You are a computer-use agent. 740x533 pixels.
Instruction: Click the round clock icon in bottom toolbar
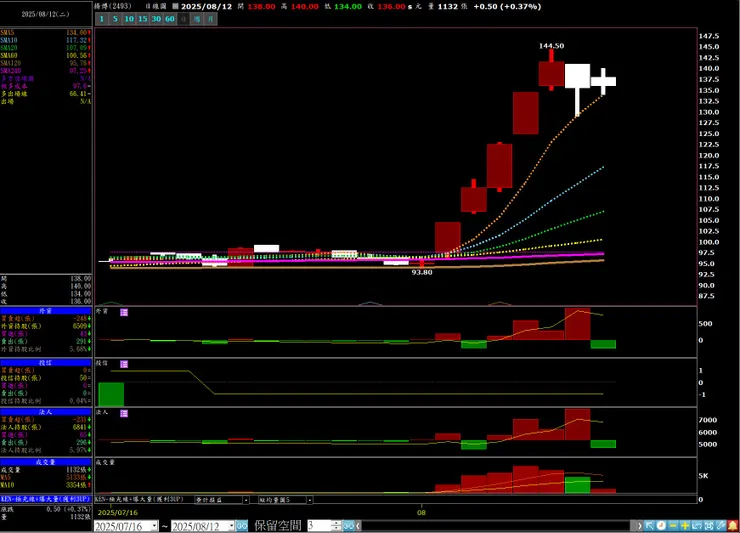click(x=661, y=525)
